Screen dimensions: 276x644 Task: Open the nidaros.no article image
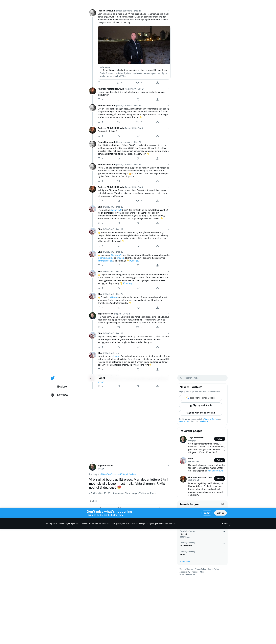click(x=134, y=45)
